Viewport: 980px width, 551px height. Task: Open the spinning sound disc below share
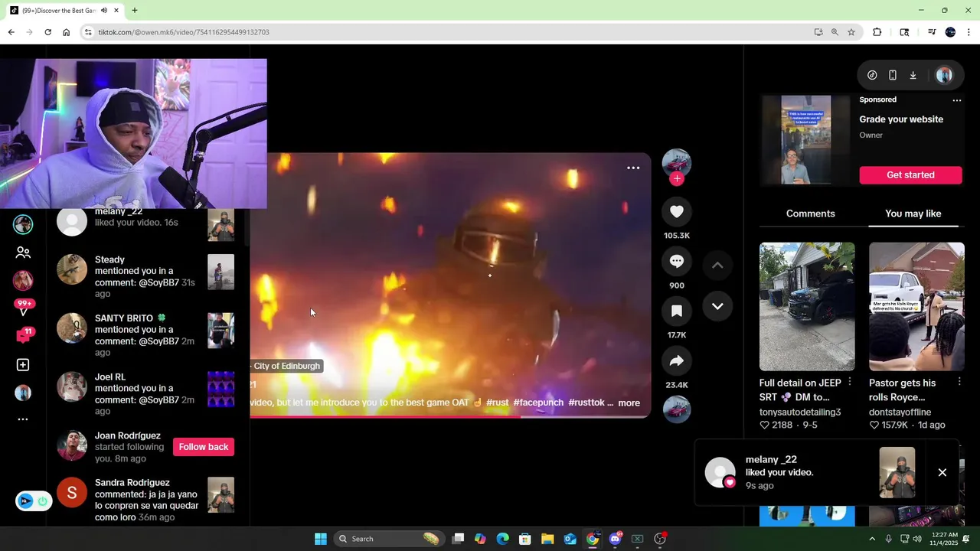click(x=677, y=409)
